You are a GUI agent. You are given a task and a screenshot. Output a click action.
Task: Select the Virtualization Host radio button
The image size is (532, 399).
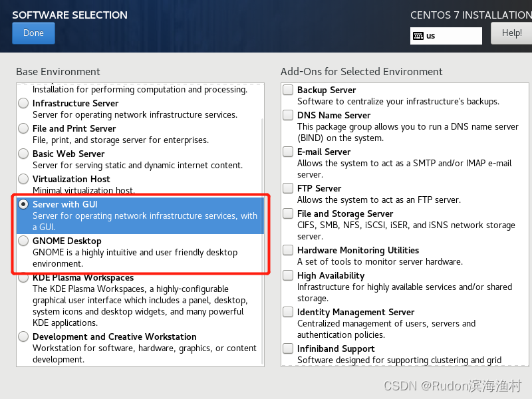point(23,179)
